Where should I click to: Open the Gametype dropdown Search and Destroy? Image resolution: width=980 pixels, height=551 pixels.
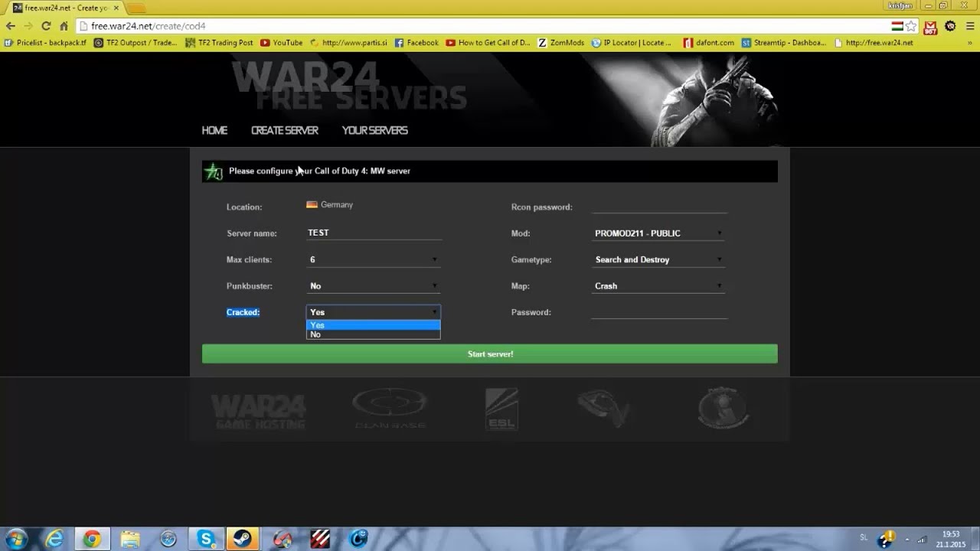[x=658, y=259]
